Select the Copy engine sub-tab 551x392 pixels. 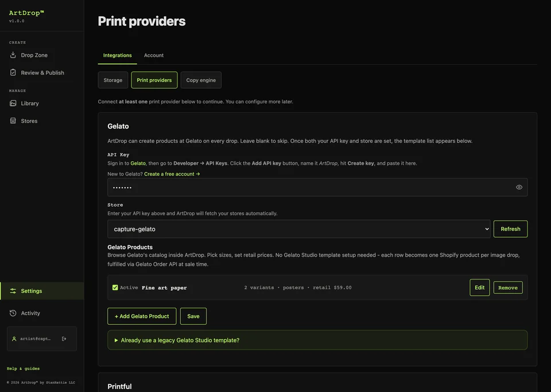pyautogui.click(x=201, y=80)
